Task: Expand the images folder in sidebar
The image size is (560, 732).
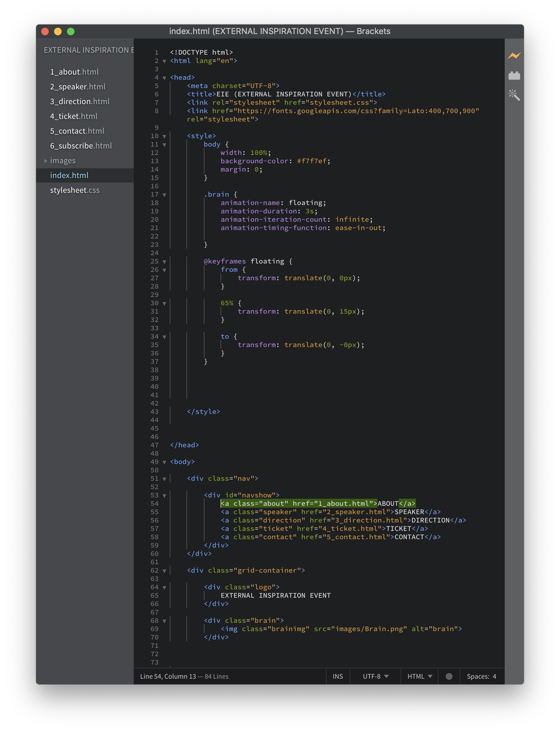Action: point(46,161)
